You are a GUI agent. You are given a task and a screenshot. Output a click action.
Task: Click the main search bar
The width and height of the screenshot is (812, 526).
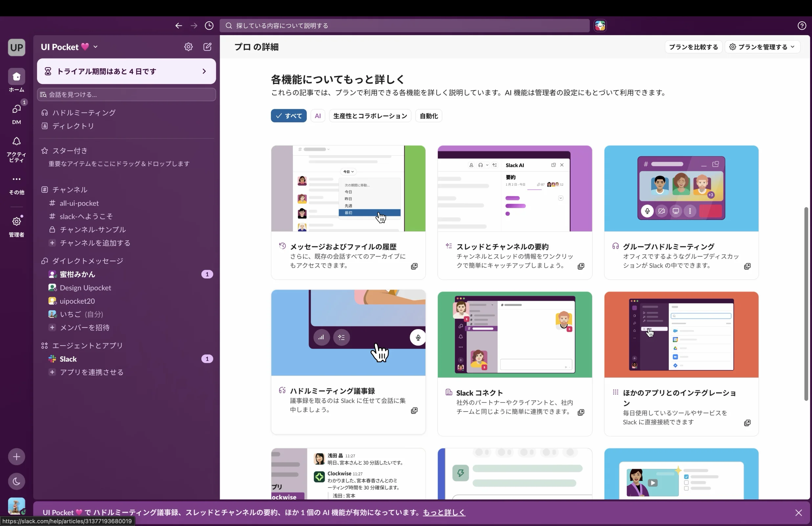pyautogui.click(x=404, y=26)
